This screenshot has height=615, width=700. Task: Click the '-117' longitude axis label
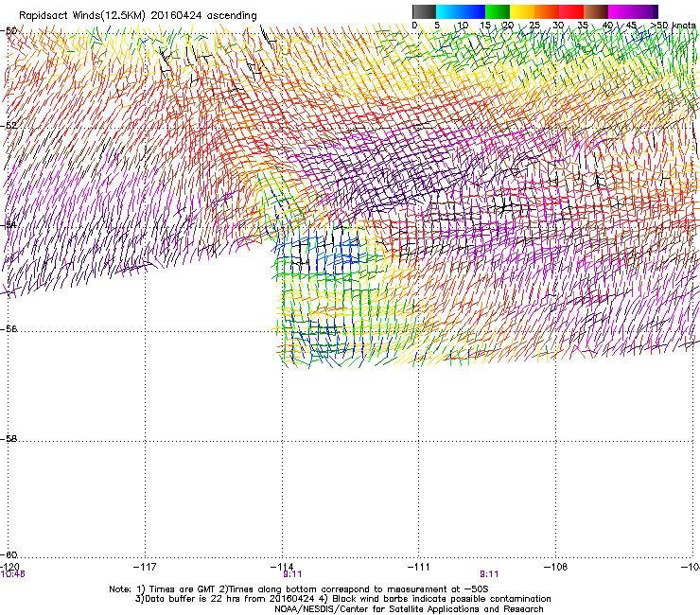tap(145, 567)
